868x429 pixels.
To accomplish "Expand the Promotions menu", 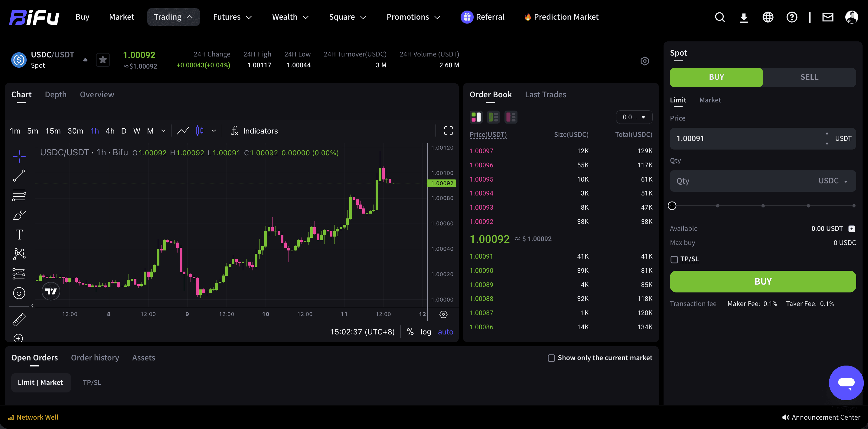I will (413, 17).
